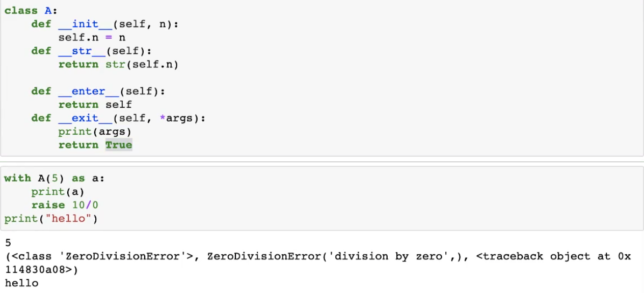Screen dimensions: 644x293
Task: Place cursor on 'self.n = n' line
Action: (x=92, y=38)
